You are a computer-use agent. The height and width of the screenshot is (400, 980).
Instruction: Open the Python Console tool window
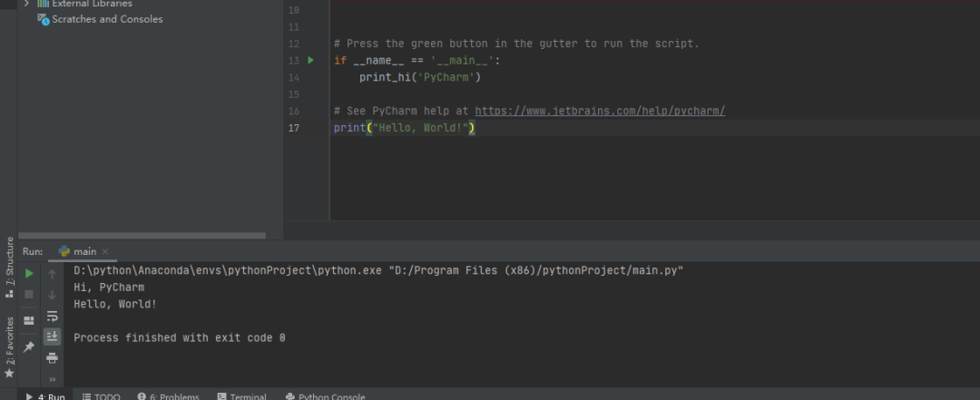coord(325,396)
